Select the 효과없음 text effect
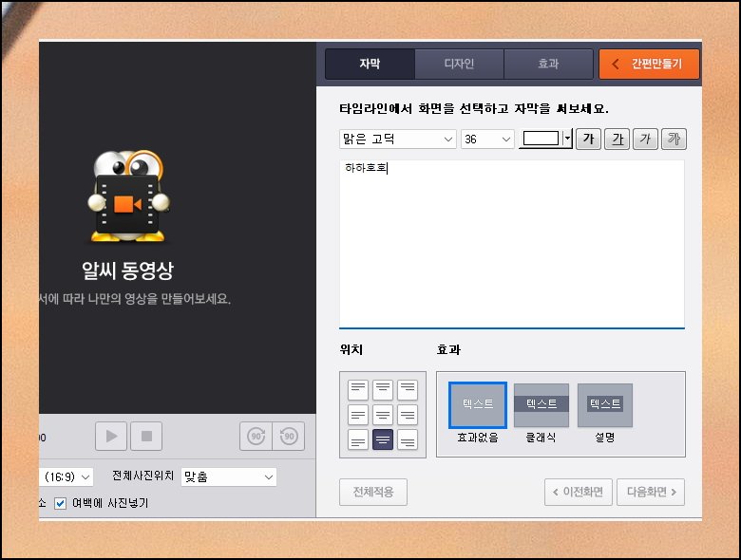 tap(478, 405)
